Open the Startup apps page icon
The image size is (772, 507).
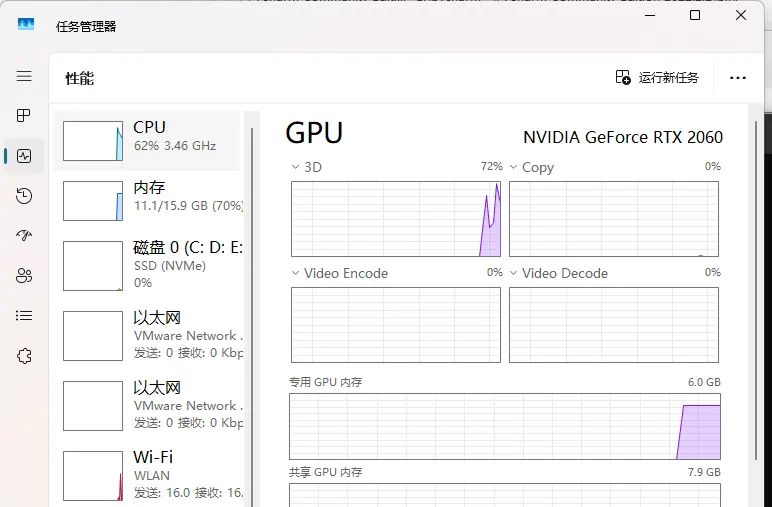click(24, 236)
